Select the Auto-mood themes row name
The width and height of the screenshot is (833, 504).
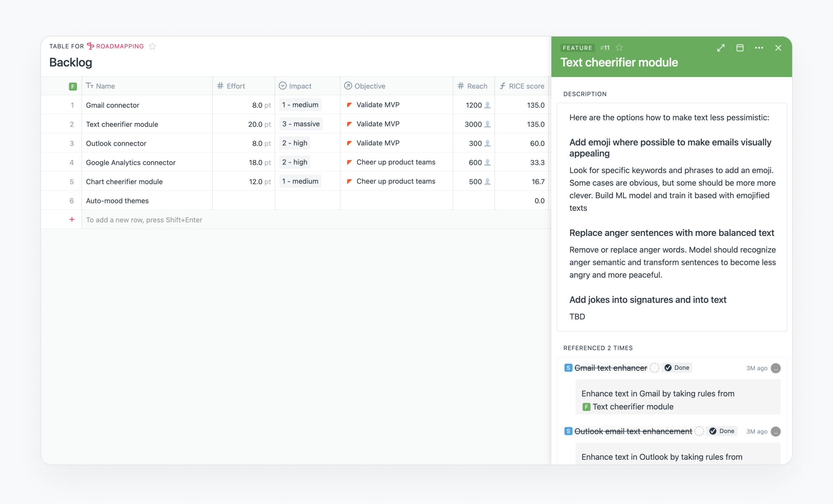click(117, 201)
